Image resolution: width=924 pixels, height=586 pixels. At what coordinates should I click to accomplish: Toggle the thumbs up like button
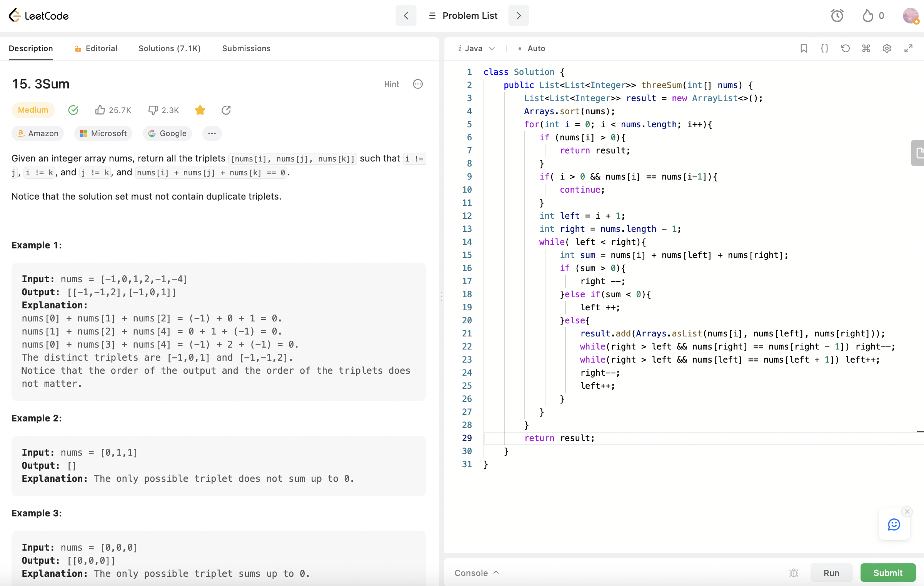(100, 110)
